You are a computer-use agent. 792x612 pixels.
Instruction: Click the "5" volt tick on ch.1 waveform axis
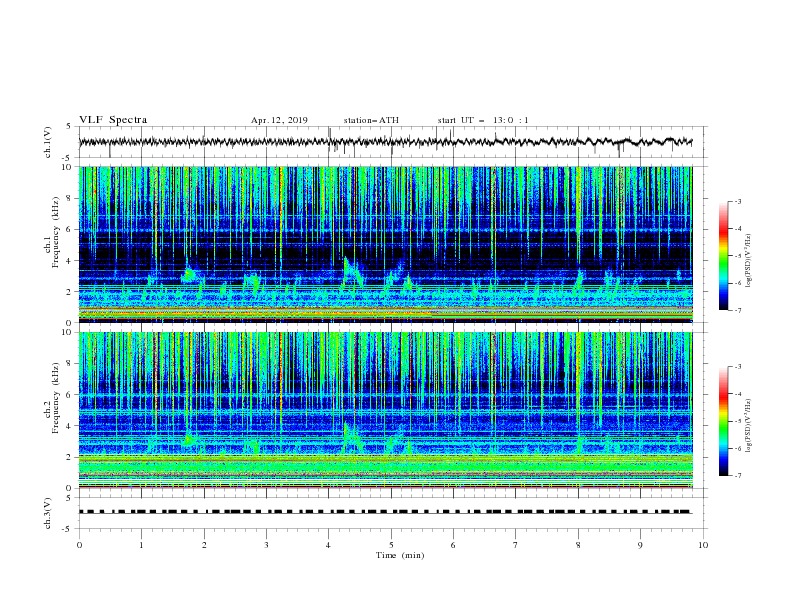(69, 126)
